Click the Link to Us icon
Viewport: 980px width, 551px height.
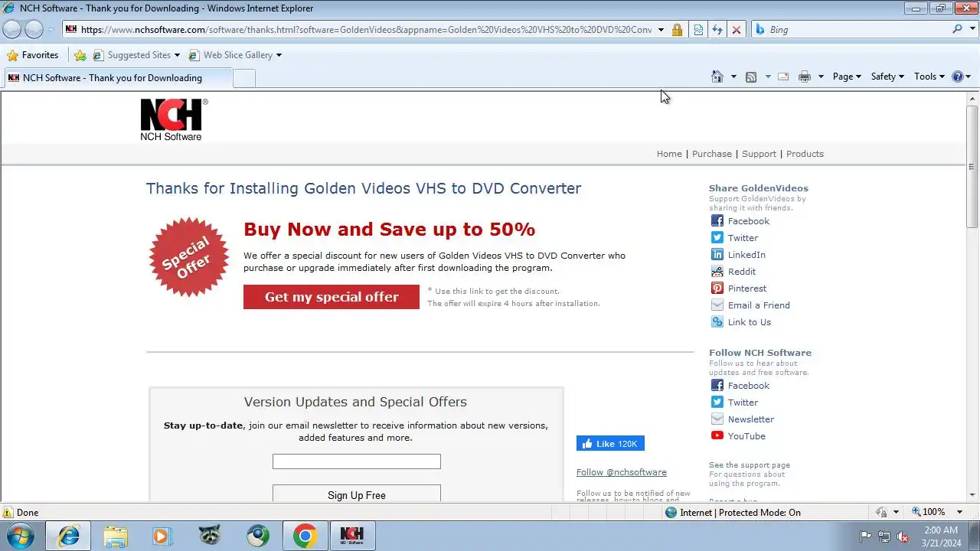tap(717, 322)
